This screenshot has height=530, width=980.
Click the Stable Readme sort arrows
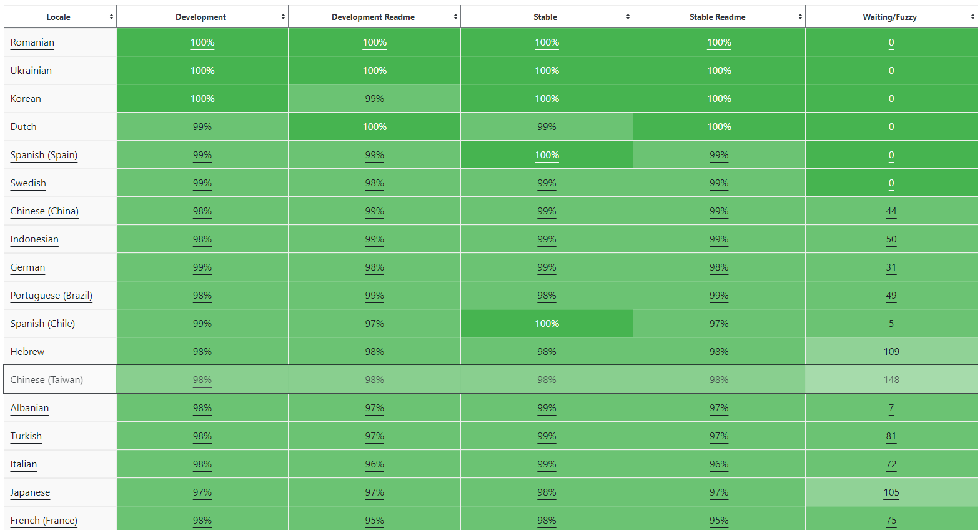tap(800, 17)
